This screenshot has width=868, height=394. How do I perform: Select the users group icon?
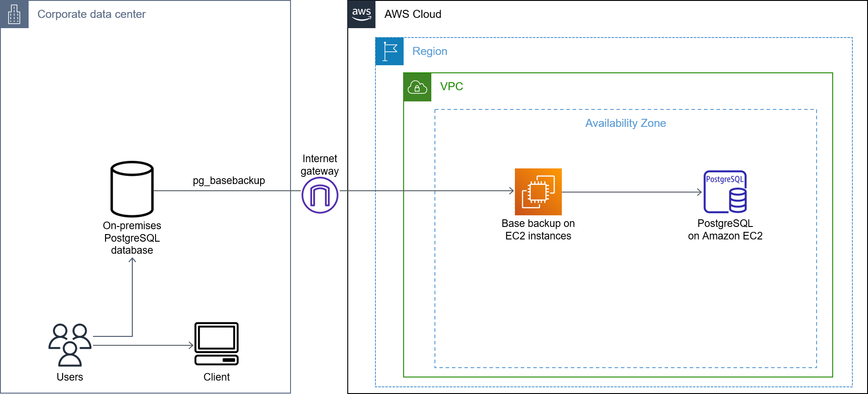(x=70, y=344)
